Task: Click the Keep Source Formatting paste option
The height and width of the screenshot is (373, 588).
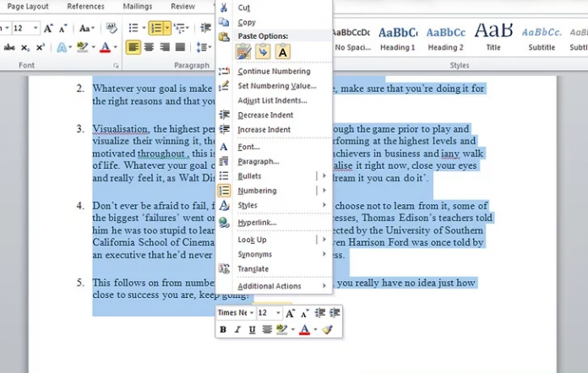Action: (244, 52)
